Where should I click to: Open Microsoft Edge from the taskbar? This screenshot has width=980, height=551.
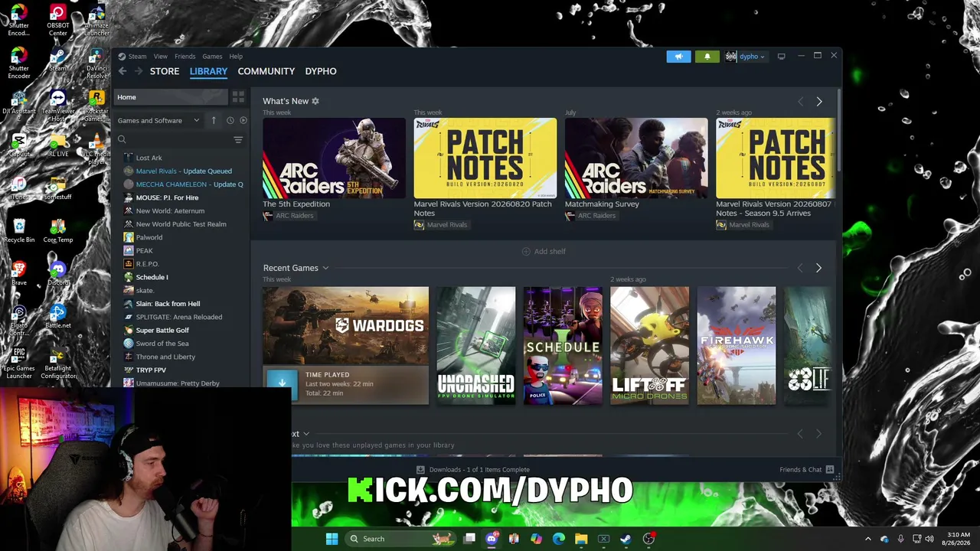[x=559, y=539]
